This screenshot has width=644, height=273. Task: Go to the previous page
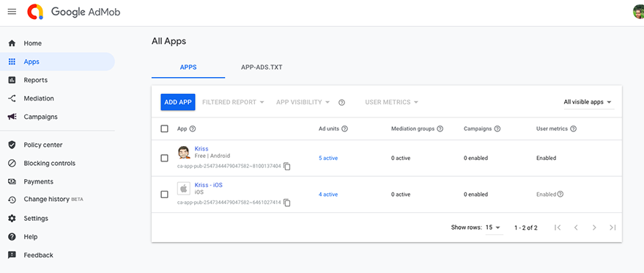576,227
